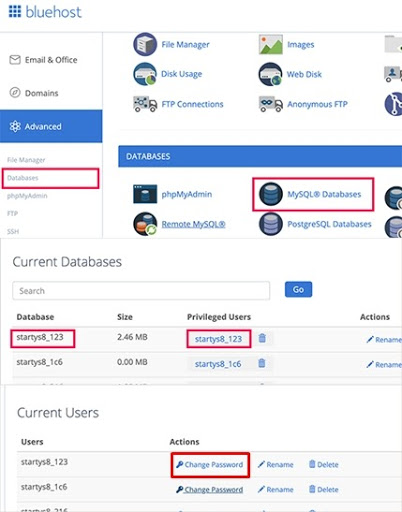
Task: Click the startys8_1c6 database name cell
Action: (x=40, y=362)
